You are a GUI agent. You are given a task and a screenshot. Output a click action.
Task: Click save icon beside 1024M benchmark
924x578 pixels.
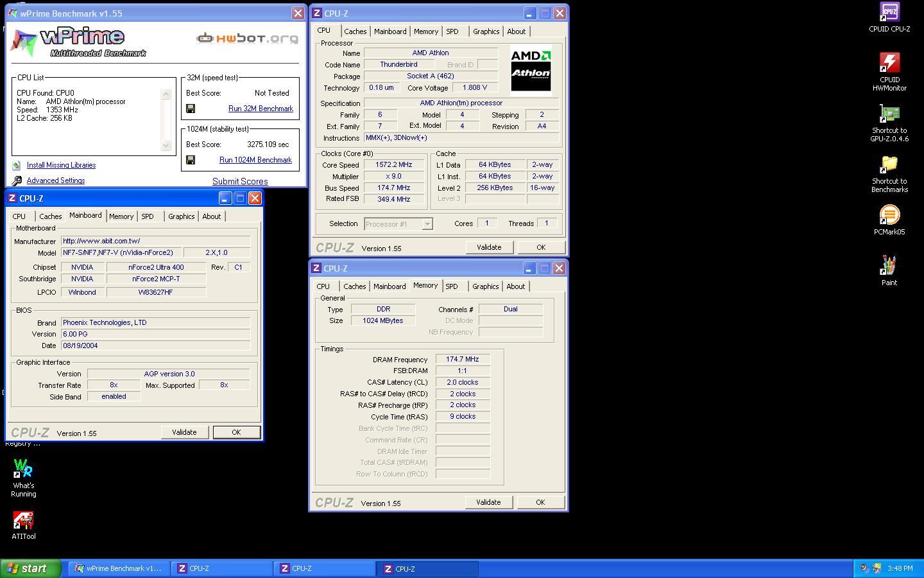coord(191,160)
